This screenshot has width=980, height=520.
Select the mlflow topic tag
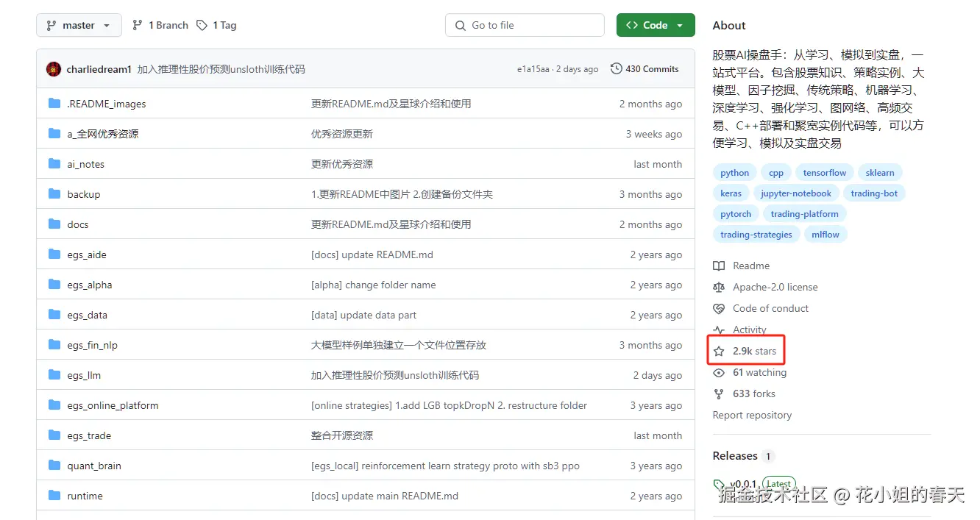pyautogui.click(x=826, y=235)
